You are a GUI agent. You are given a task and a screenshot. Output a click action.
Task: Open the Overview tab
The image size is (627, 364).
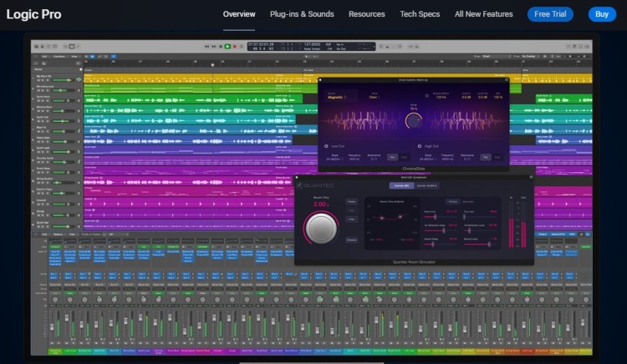tap(239, 14)
